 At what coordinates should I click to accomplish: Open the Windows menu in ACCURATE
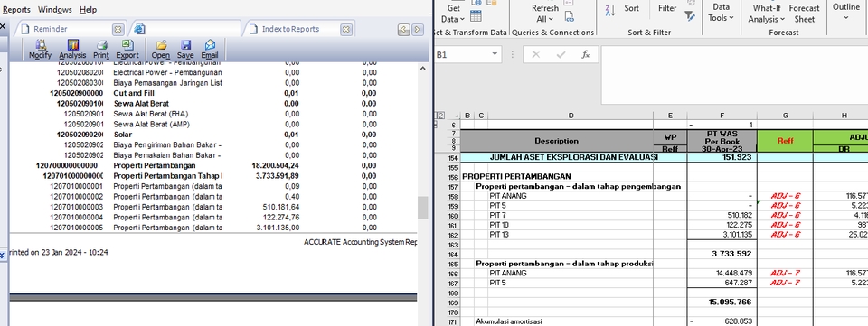55,9
